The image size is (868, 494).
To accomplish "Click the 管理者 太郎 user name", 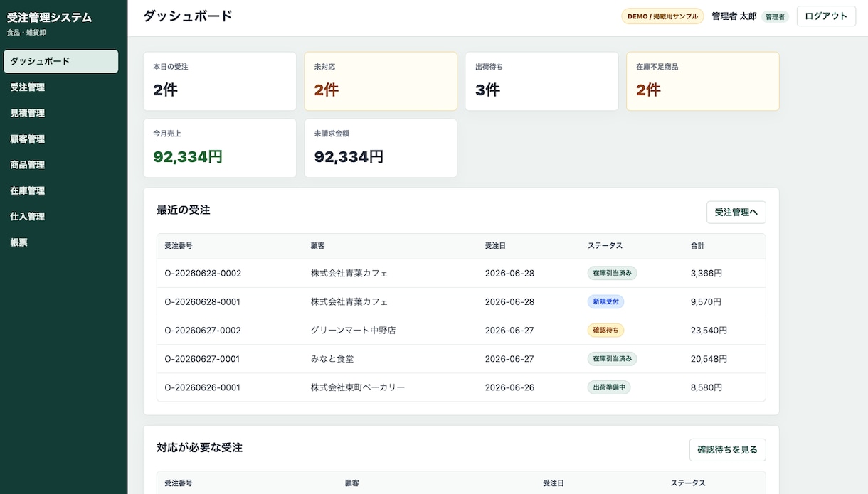I will [734, 16].
